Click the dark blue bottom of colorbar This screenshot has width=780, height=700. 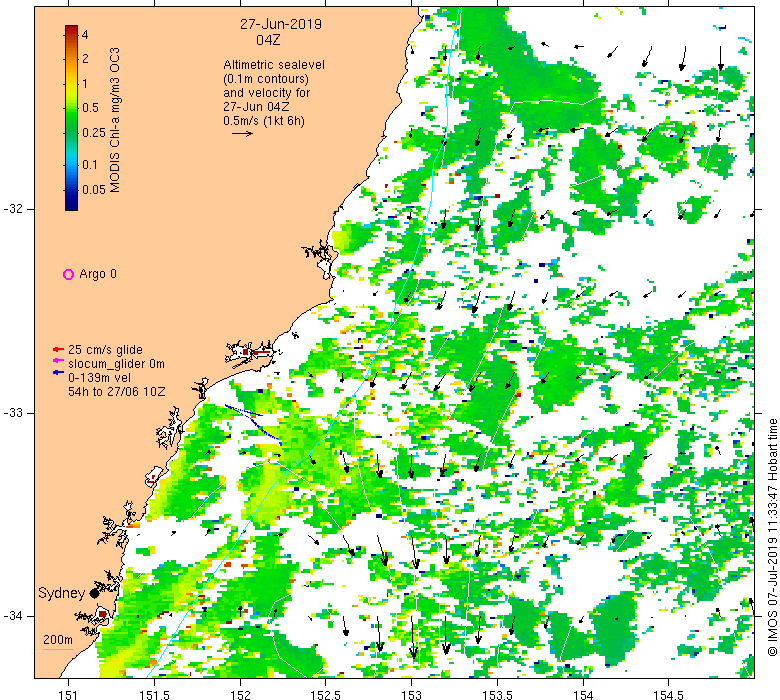click(72, 204)
